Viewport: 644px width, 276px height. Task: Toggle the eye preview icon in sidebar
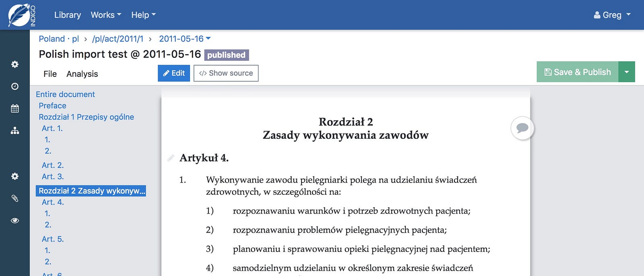15,220
